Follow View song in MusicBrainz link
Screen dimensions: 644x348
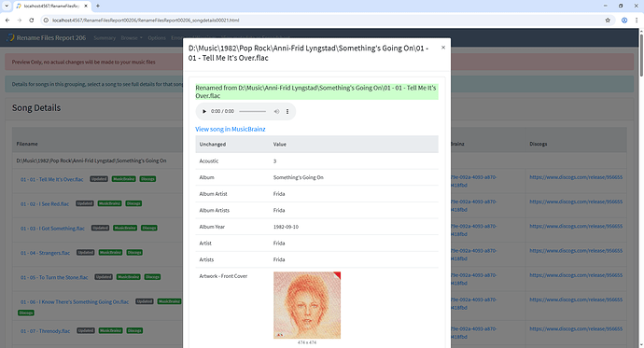click(230, 129)
